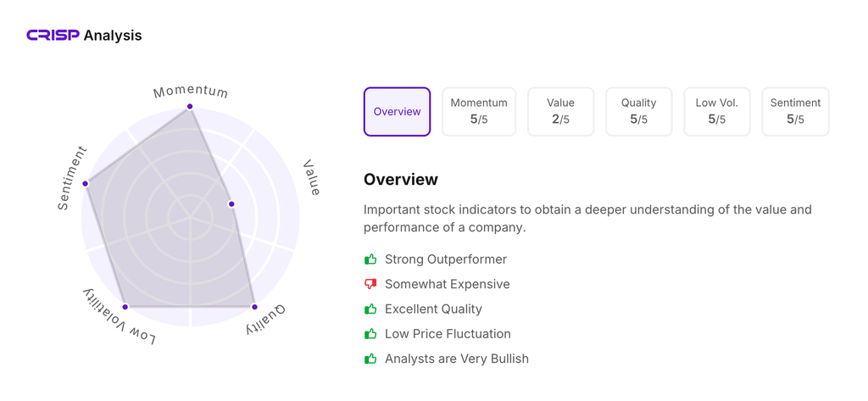View the Sentiment 5/5 tab
The width and height of the screenshot is (868, 401).
click(x=795, y=112)
